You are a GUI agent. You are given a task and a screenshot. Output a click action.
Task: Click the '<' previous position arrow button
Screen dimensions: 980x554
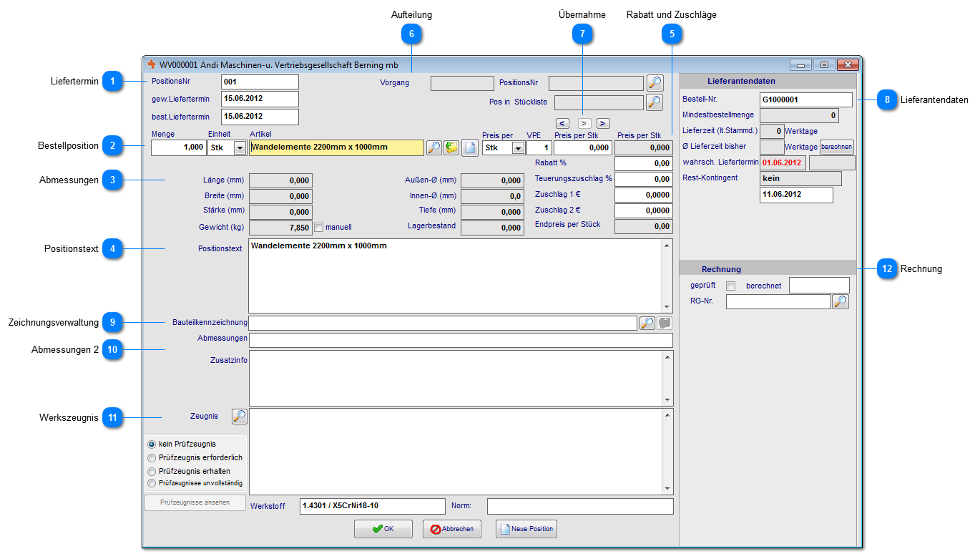tap(562, 123)
